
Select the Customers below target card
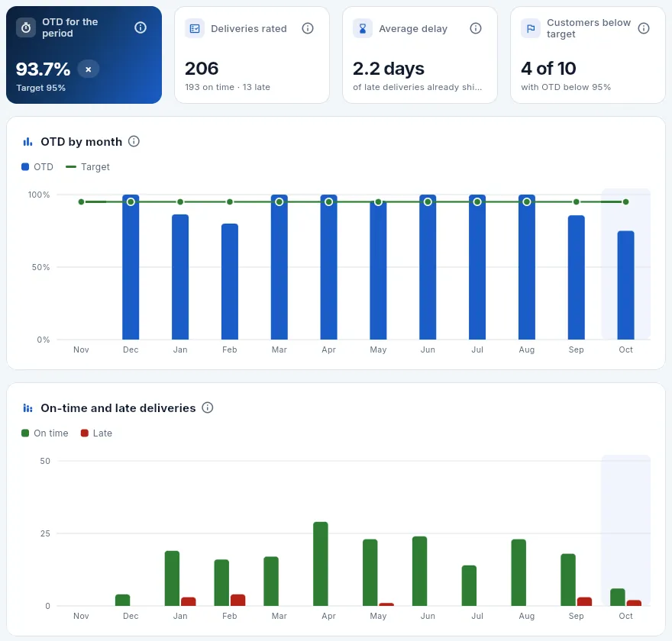pos(588,55)
